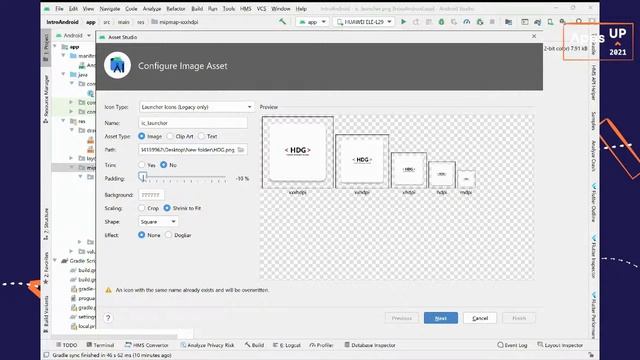Collapse the java folder in project tree
This screenshot has height=360, width=640.
(x=64, y=74)
